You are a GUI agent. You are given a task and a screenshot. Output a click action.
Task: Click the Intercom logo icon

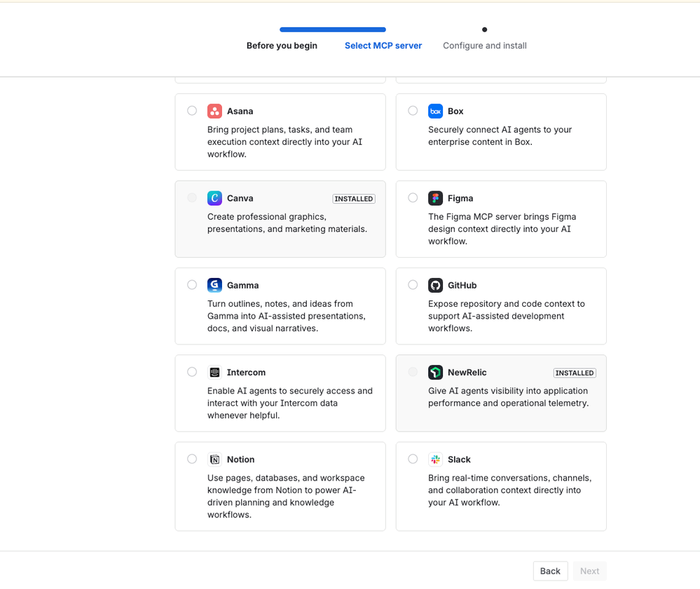click(214, 372)
